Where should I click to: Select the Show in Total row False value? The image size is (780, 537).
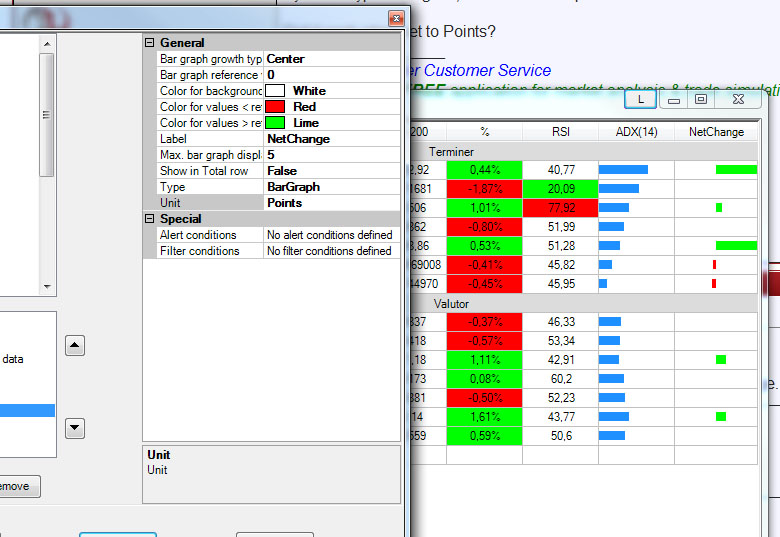click(331, 171)
